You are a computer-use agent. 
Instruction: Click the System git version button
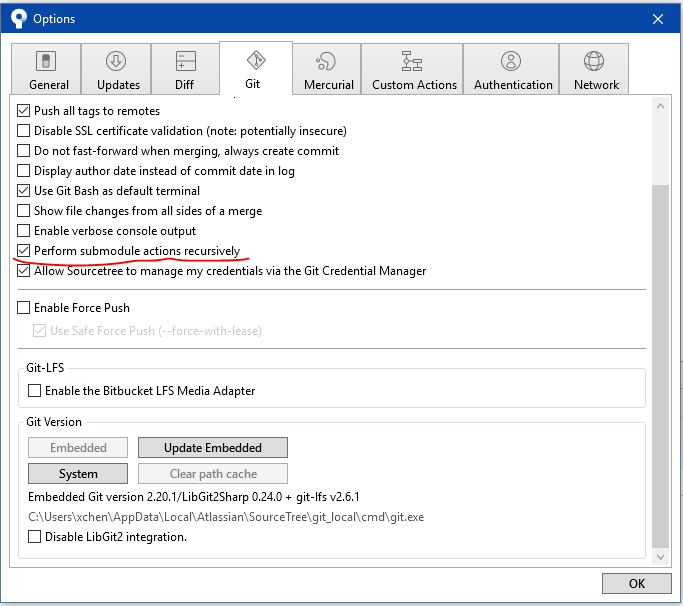(x=78, y=474)
